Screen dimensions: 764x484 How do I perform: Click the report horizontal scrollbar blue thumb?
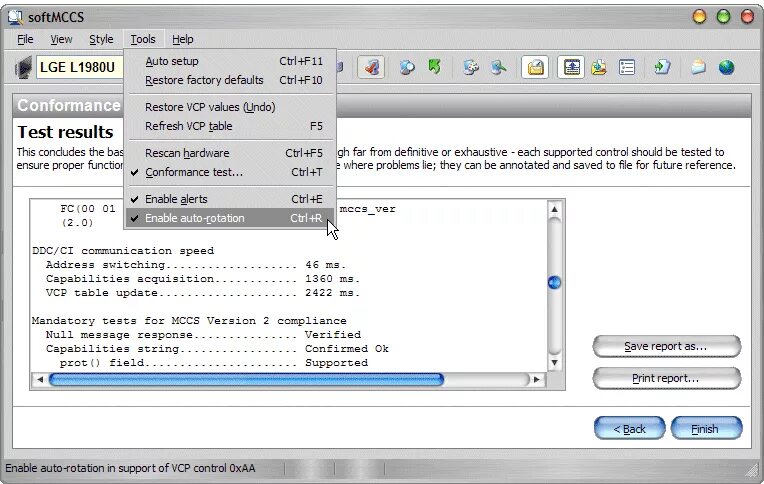click(247, 379)
